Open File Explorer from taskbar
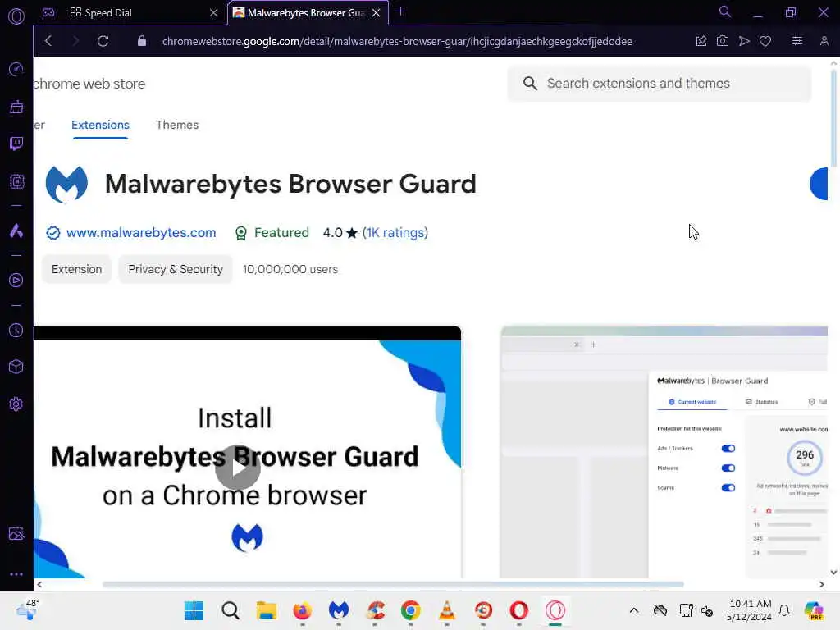840x630 pixels. (267, 610)
